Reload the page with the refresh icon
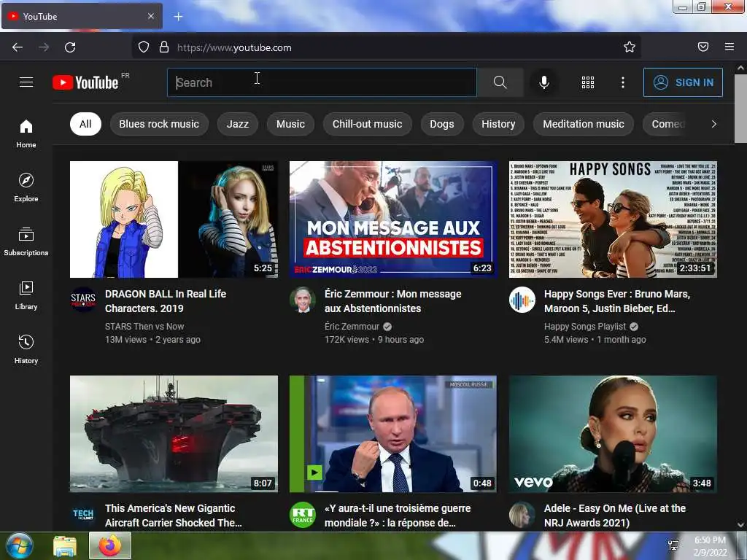The width and height of the screenshot is (747, 560). click(x=70, y=47)
